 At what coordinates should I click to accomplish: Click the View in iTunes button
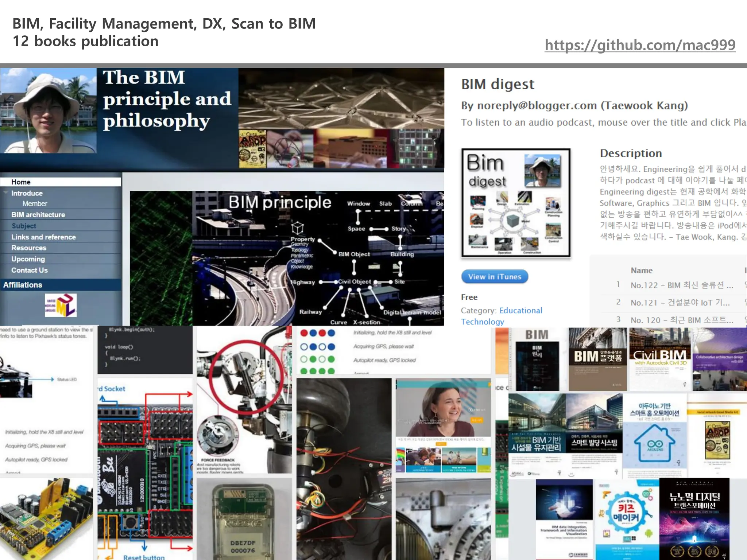tap(495, 277)
